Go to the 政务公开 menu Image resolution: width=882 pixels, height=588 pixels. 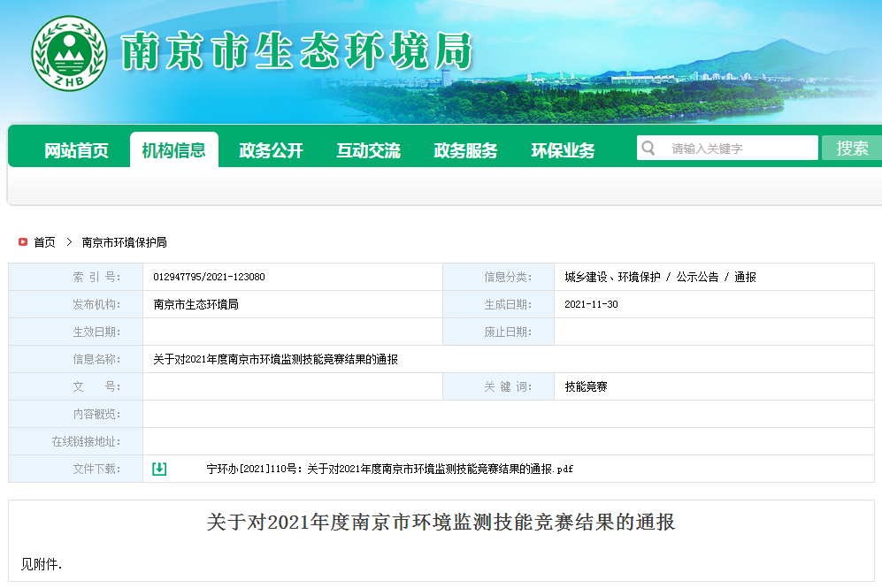click(271, 151)
